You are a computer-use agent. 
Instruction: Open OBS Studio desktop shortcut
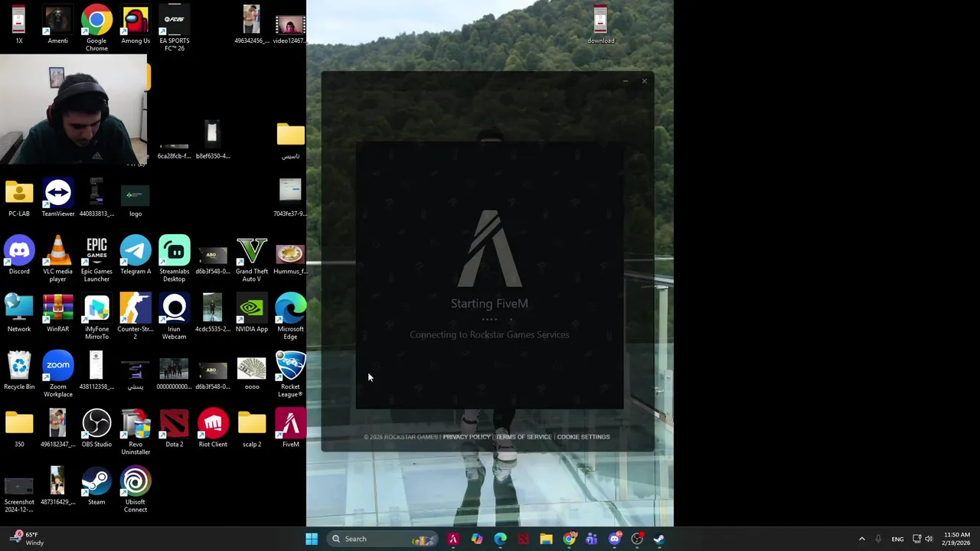[96, 429]
